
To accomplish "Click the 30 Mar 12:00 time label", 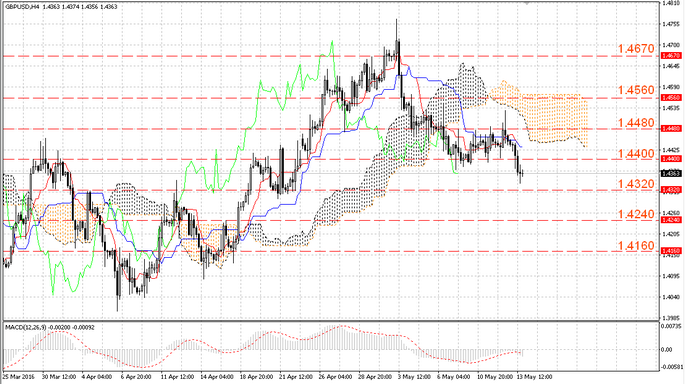I will (59, 377).
